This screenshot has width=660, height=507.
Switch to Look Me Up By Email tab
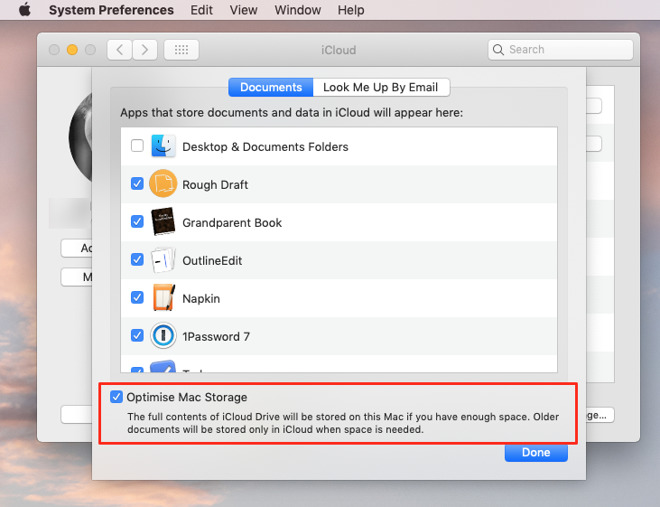pos(381,87)
